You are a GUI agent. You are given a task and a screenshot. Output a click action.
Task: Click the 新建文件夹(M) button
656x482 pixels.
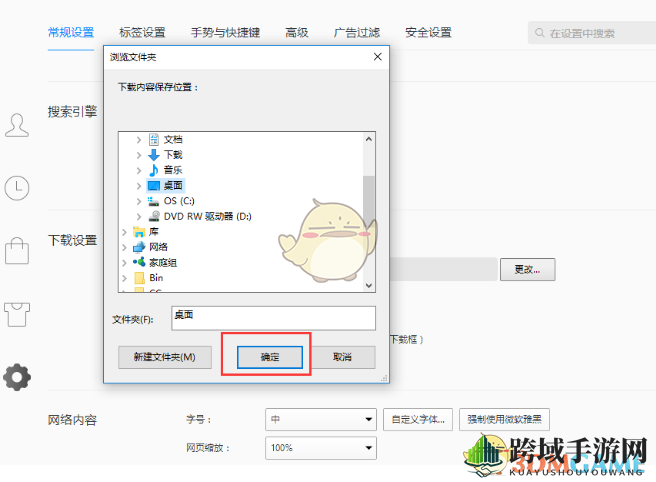pyautogui.click(x=165, y=357)
